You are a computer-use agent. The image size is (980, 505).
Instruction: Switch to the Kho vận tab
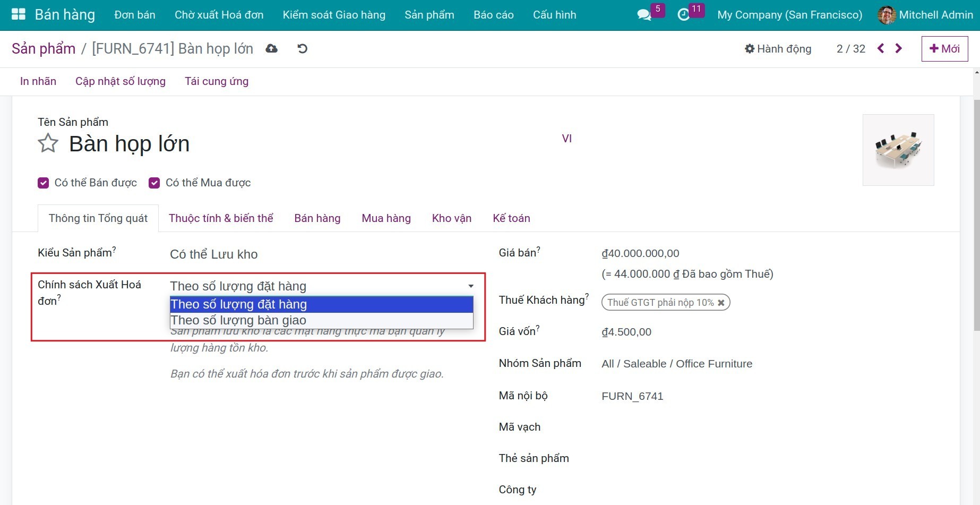pos(451,218)
